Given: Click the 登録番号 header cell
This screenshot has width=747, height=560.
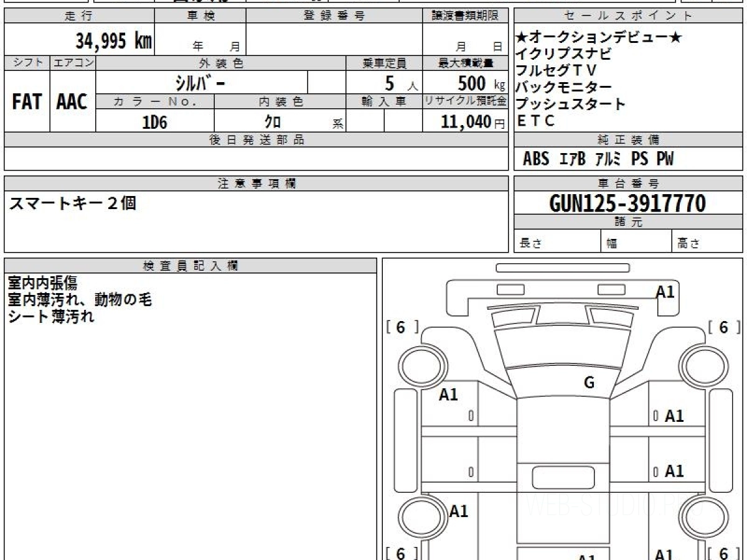Looking at the screenshot, I should 334,16.
